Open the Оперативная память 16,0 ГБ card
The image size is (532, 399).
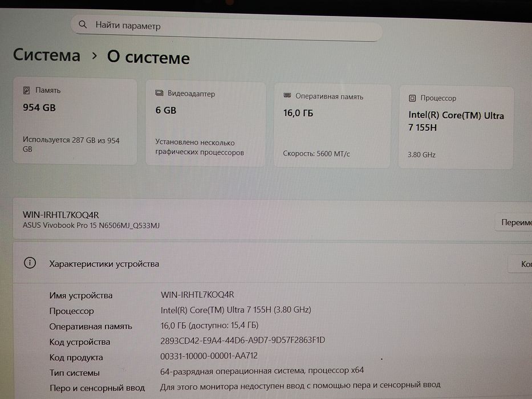tap(332, 126)
